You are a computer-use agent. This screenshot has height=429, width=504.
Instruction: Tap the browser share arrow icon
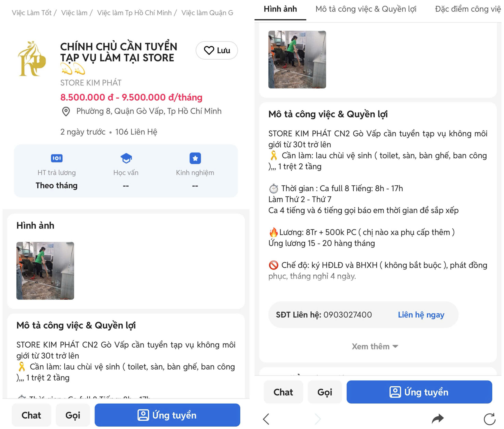tap(438, 419)
